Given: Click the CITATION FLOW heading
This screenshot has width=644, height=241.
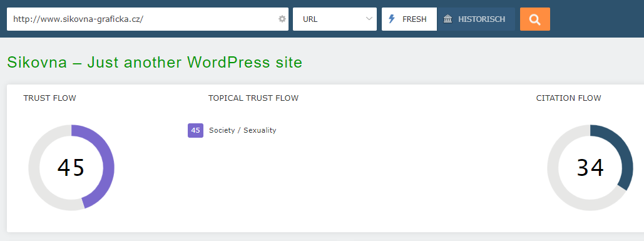Looking at the screenshot, I should (x=568, y=98).
